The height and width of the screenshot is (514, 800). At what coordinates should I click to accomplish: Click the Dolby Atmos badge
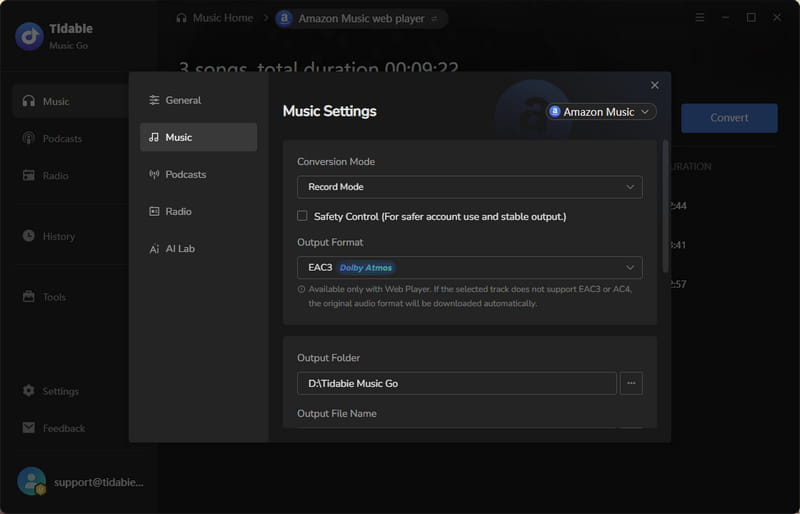[x=366, y=267]
